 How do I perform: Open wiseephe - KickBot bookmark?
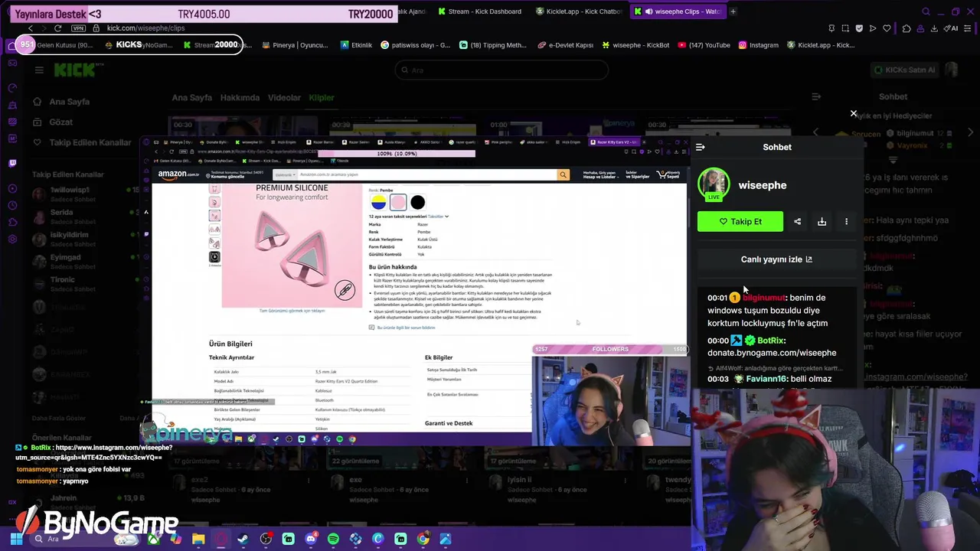point(635,45)
